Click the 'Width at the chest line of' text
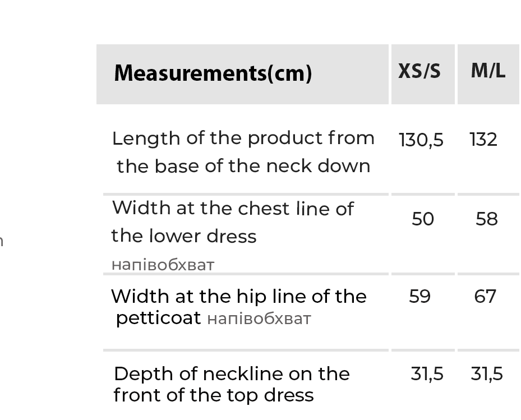This screenshot has height=420, width=521. coord(233,209)
